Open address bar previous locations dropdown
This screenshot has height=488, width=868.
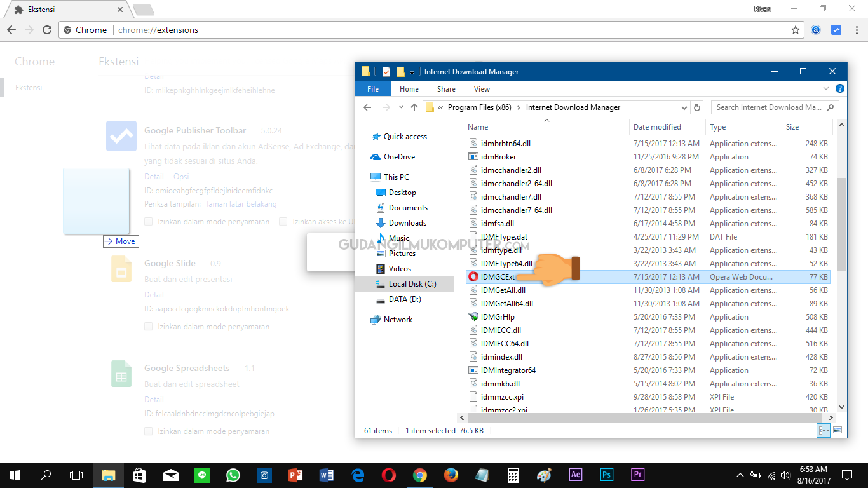[683, 107]
